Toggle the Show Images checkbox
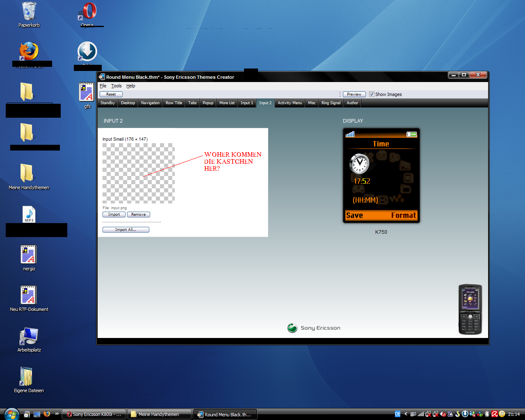Image resolution: width=525 pixels, height=420 pixels. pos(372,94)
